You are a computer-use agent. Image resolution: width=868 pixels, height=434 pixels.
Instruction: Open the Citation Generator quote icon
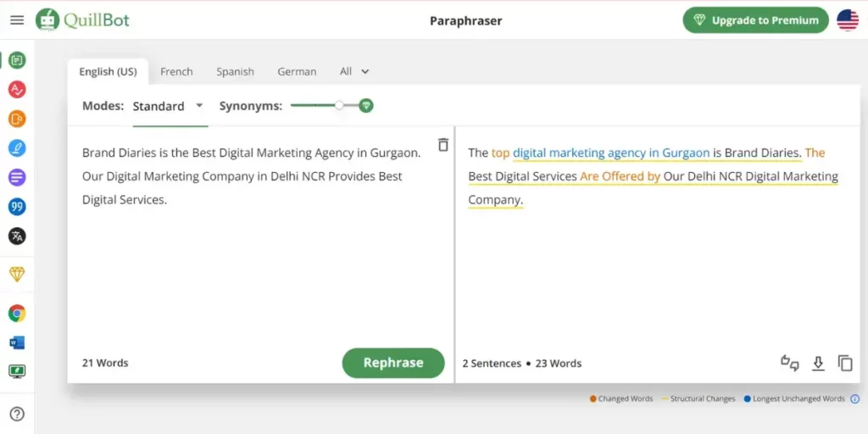pos(17,207)
